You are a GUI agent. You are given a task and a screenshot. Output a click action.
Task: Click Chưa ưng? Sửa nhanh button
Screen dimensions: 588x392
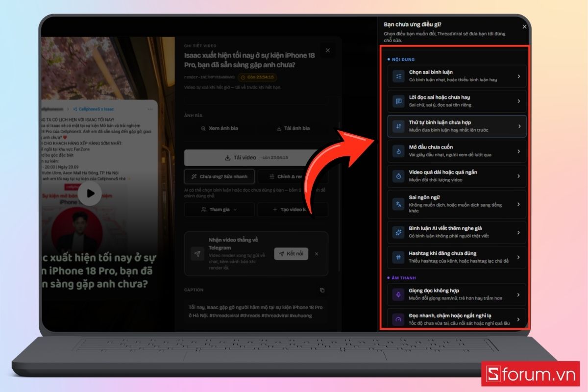pyautogui.click(x=220, y=176)
